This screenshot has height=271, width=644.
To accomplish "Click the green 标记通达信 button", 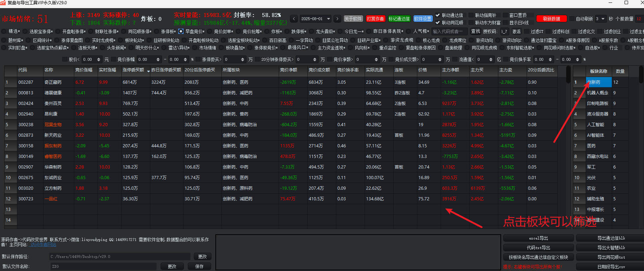I will [x=399, y=19].
